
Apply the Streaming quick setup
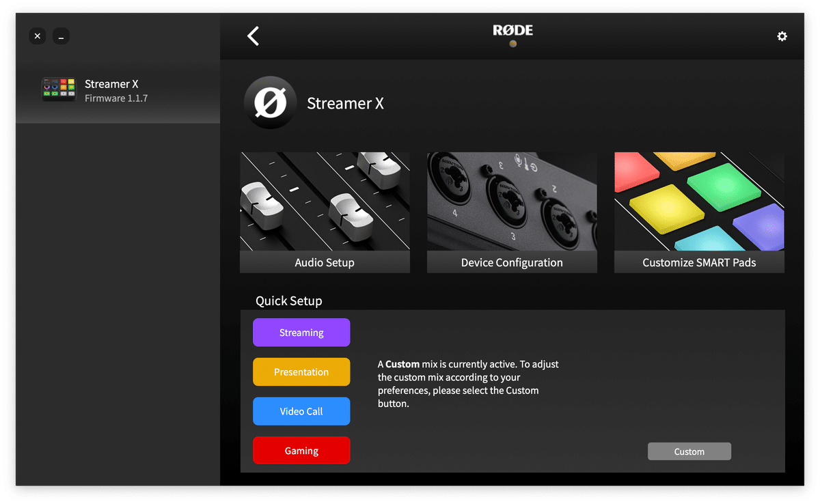point(301,333)
